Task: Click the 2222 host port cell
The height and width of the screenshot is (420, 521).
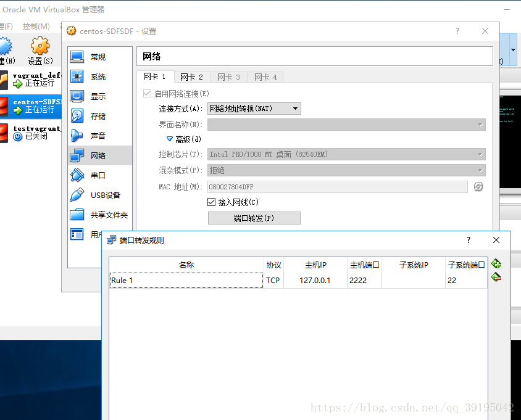Action: tap(364, 280)
